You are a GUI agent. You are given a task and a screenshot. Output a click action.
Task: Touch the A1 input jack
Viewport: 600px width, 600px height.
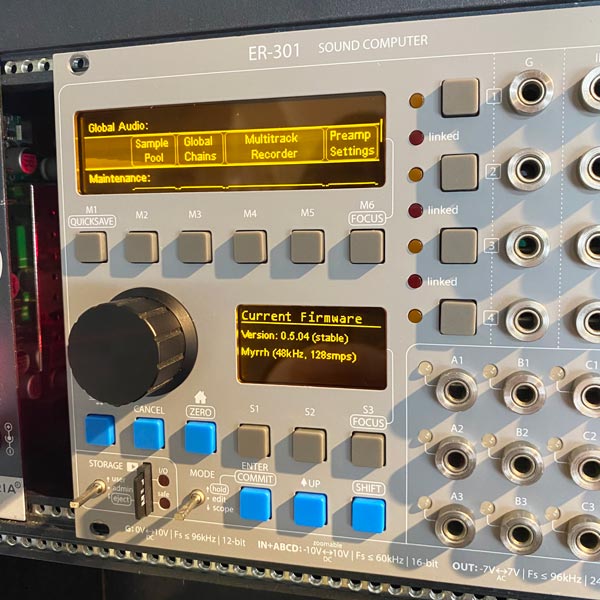[457, 390]
